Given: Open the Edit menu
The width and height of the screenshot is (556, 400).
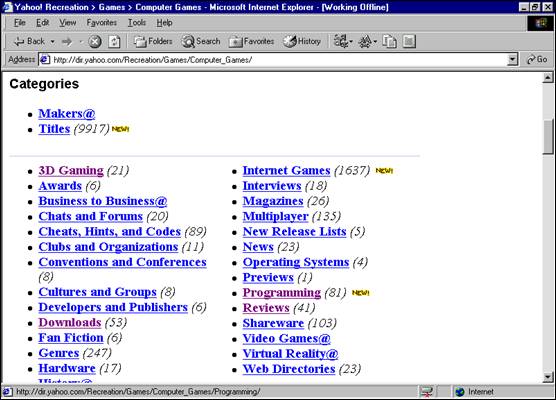Looking at the screenshot, I should [42, 23].
